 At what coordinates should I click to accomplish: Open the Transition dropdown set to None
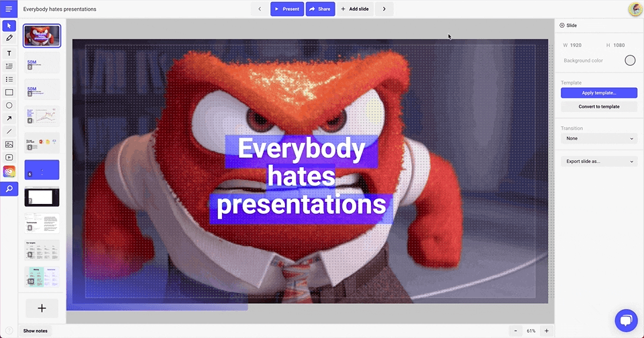click(599, 138)
